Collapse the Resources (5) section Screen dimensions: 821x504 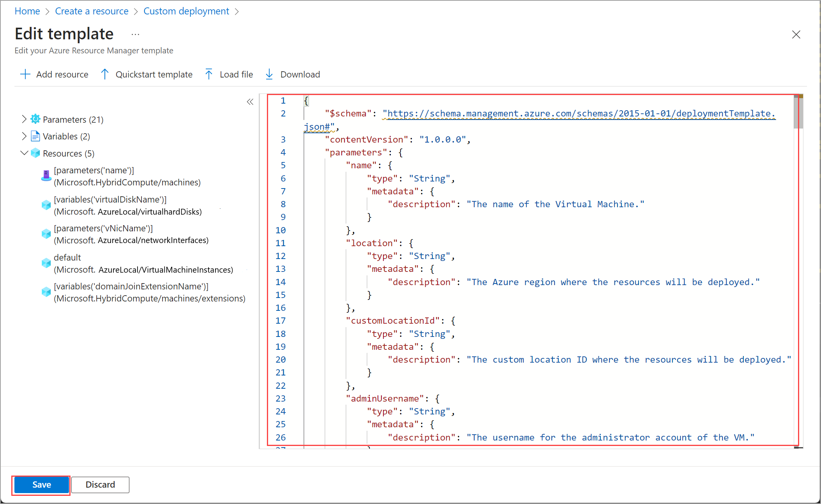click(x=24, y=153)
